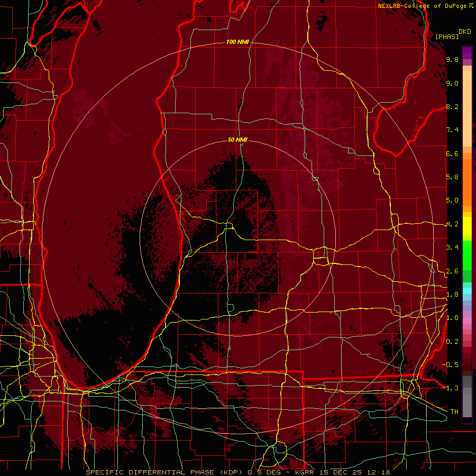Click the large orange band beside 5.8
This screenshot has height=476, width=476.
point(467,182)
